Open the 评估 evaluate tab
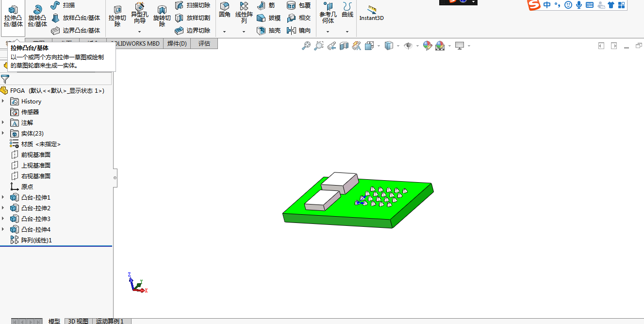Screen dimensions: 644x324 pos(204,43)
